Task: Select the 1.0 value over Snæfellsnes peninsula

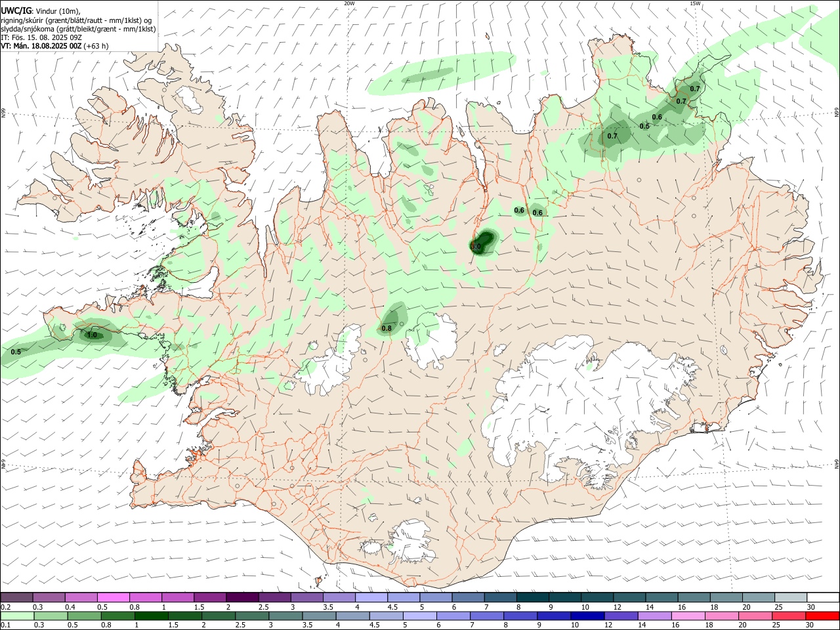Action: click(92, 335)
